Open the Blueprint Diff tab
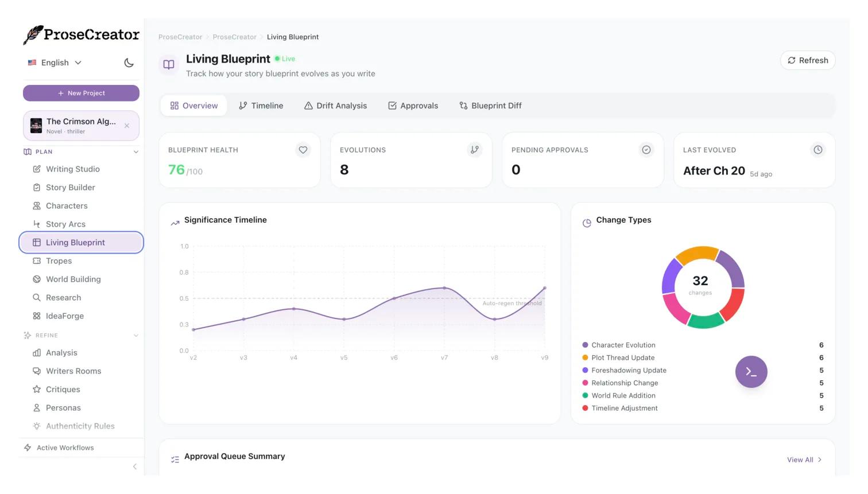 (490, 106)
